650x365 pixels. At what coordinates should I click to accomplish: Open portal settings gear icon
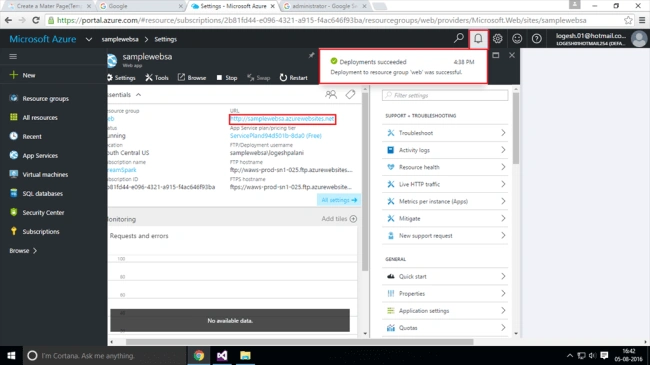[497, 39]
